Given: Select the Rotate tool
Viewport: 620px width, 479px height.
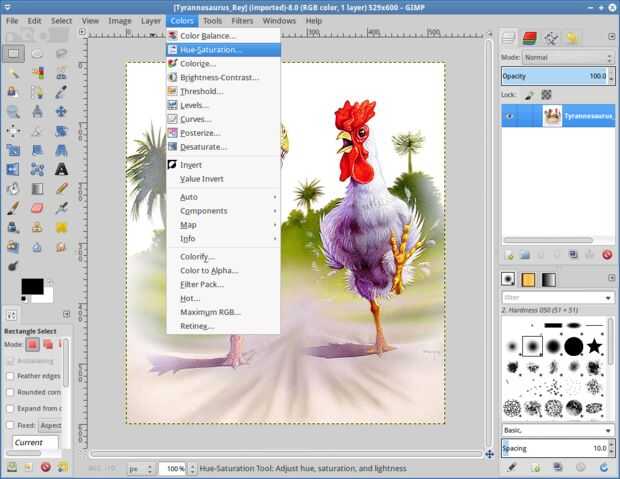Looking at the screenshot, I should (x=61, y=131).
